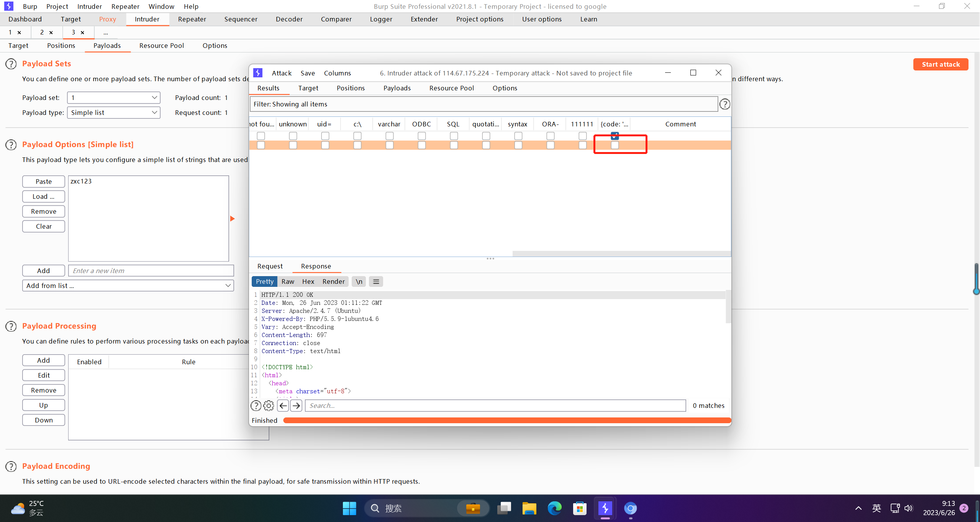Uncheck {code: column in first row
This screenshot has height=522, width=980.
pos(615,136)
